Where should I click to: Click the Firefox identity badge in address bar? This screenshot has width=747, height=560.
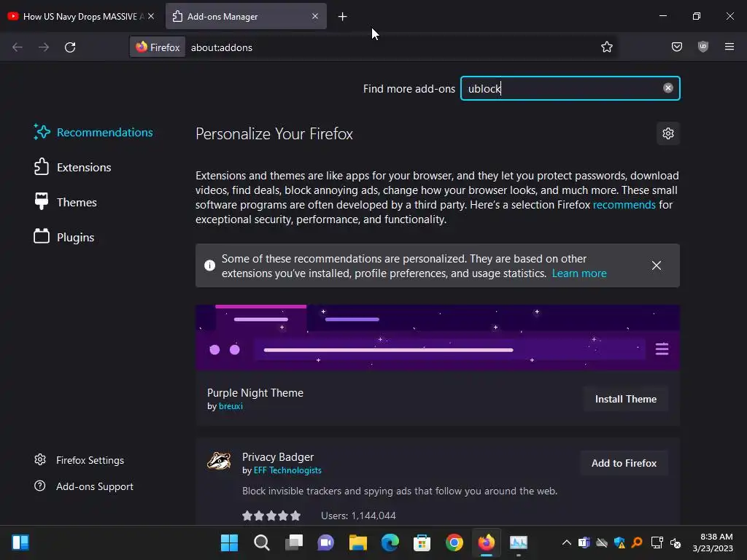158,47
